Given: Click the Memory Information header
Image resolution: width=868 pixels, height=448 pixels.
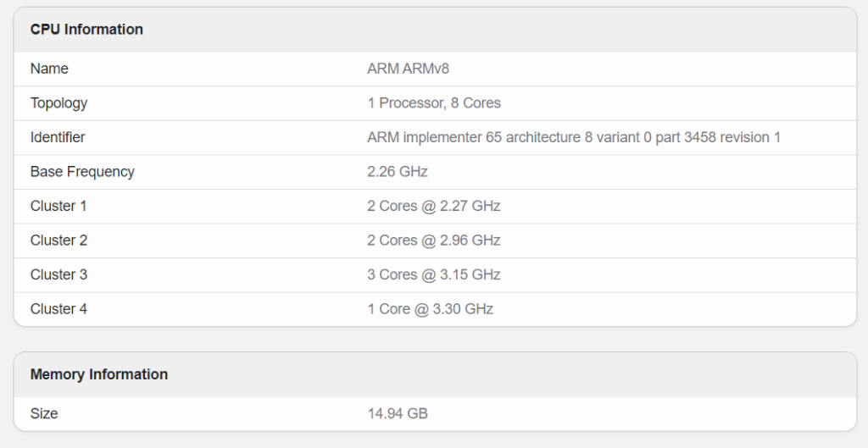Looking at the screenshot, I should click(x=99, y=374).
